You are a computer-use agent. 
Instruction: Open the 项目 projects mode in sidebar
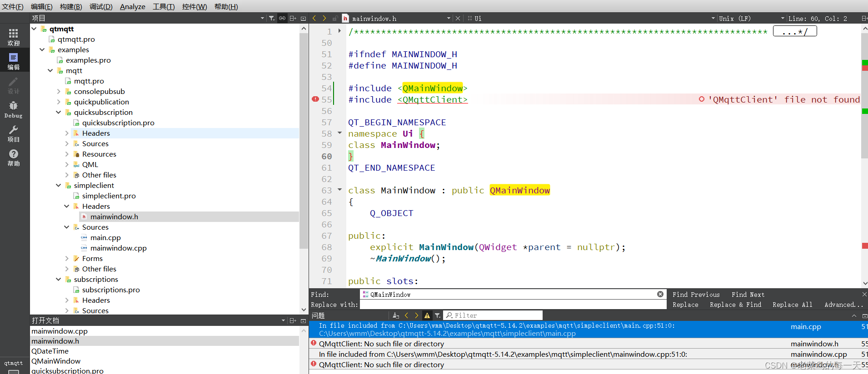click(14, 133)
